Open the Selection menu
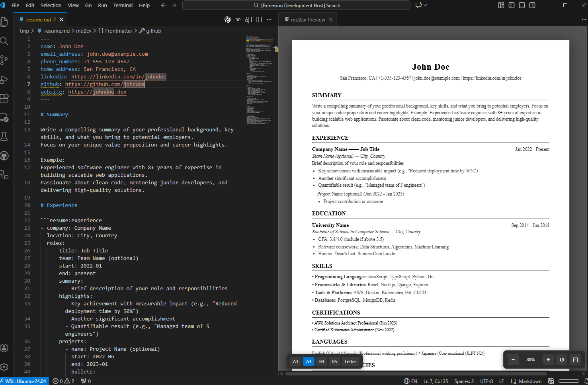Screen dimensions: 588x385 pyautogui.click(x=51, y=5)
